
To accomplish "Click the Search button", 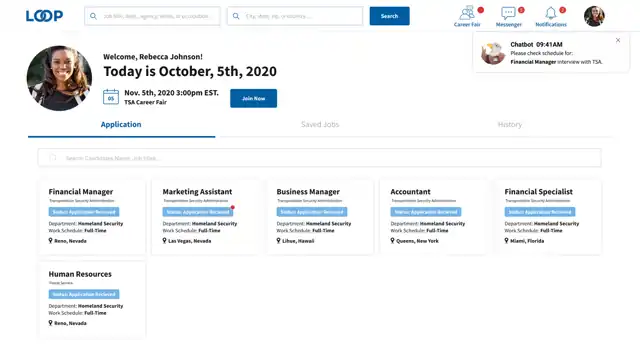I will click(389, 16).
